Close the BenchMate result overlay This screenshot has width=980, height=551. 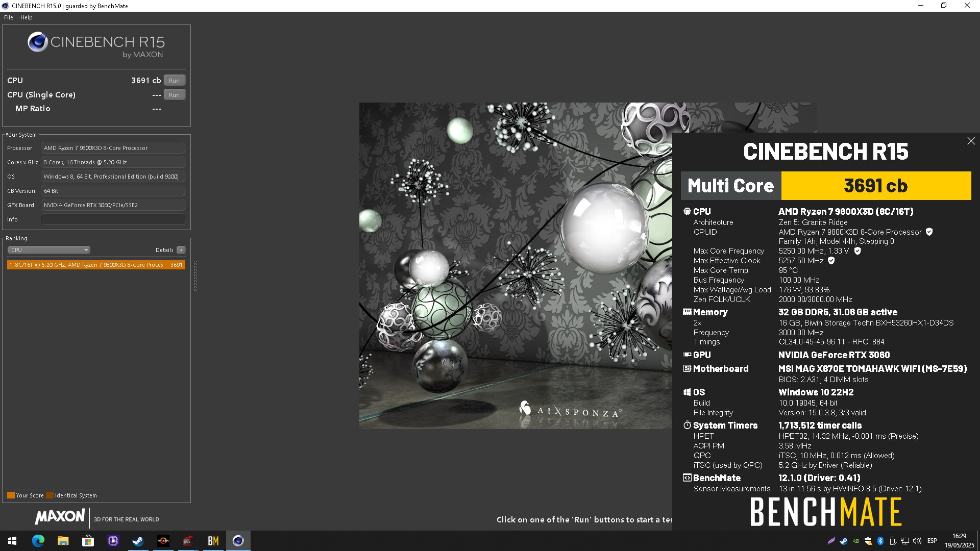(x=971, y=141)
